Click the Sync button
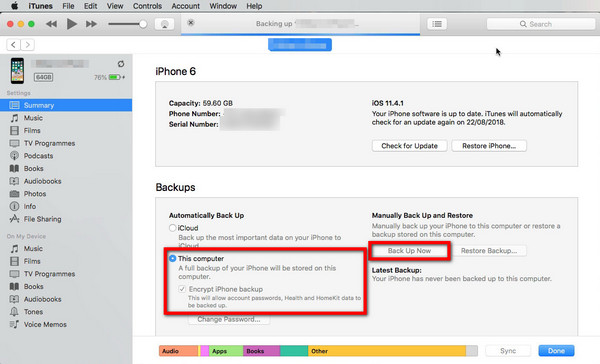Screen dimensions: 600x364 tap(508, 351)
